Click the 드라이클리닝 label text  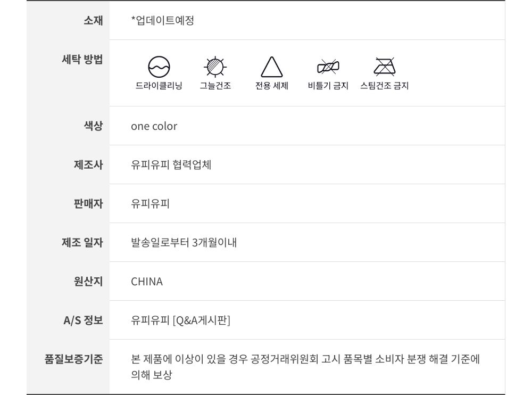point(159,86)
